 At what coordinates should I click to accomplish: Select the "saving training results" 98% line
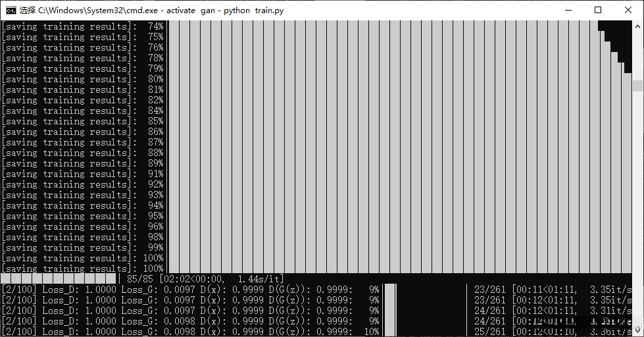coord(82,238)
